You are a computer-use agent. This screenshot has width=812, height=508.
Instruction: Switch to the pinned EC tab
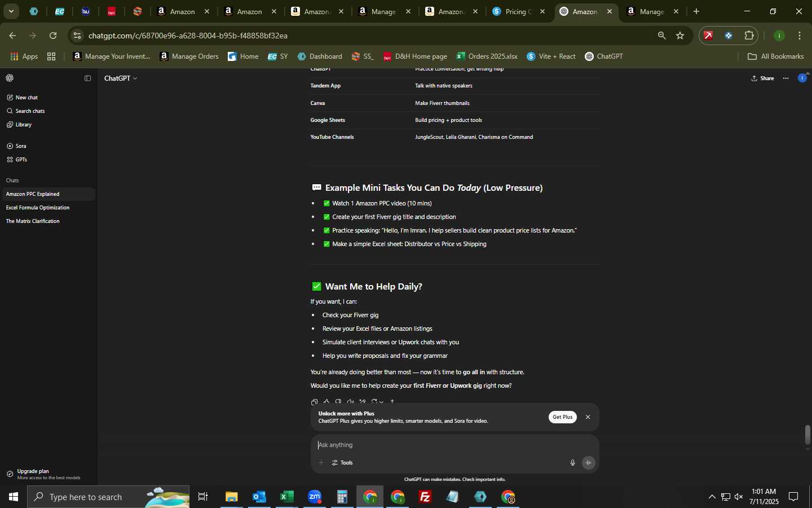click(x=59, y=11)
